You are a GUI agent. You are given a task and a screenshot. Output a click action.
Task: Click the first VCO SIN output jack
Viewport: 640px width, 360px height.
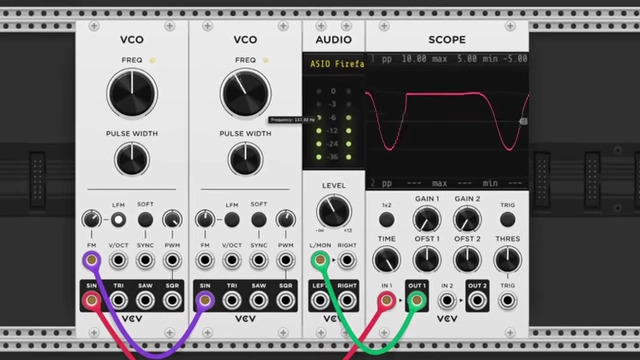[x=91, y=300]
